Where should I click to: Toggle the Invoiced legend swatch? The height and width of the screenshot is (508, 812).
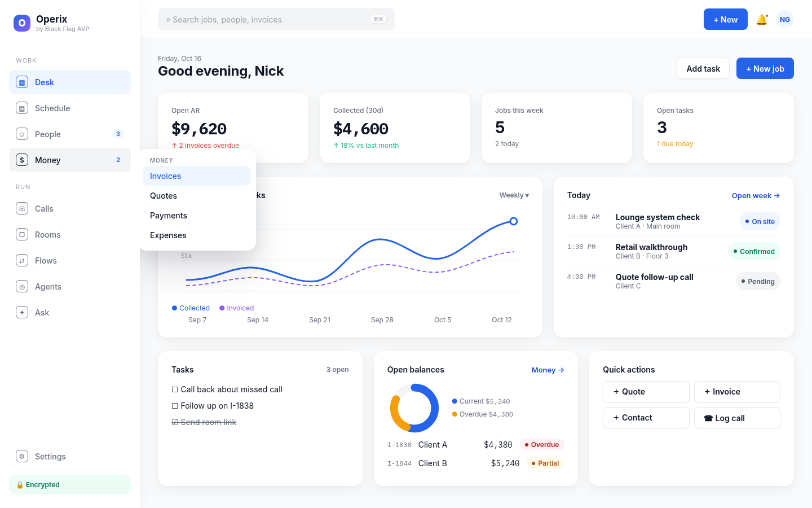(x=222, y=308)
